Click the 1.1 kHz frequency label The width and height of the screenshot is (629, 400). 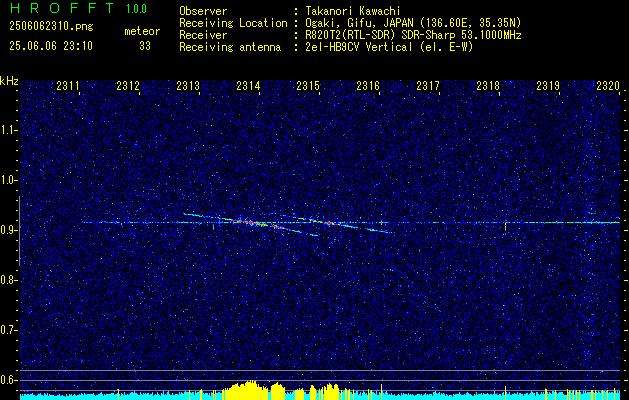pyautogui.click(x=8, y=130)
